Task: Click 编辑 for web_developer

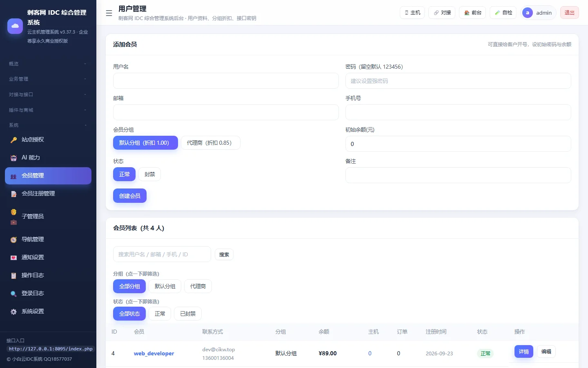Action: click(x=546, y=352)
